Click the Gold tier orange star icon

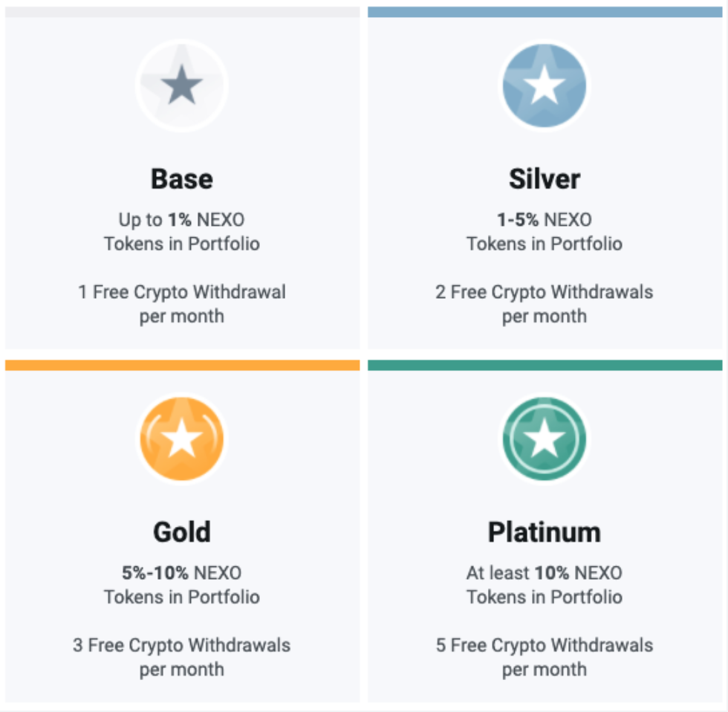click(182, 439)
